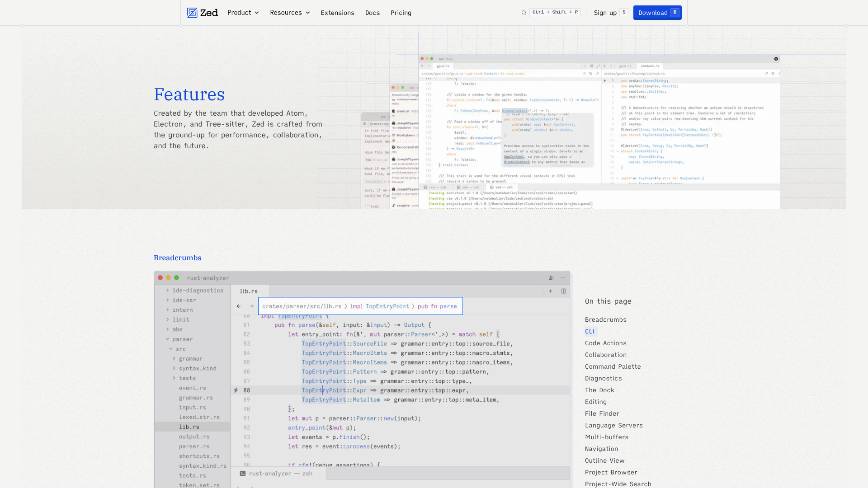Jump to The Dock section

point(599,390)
